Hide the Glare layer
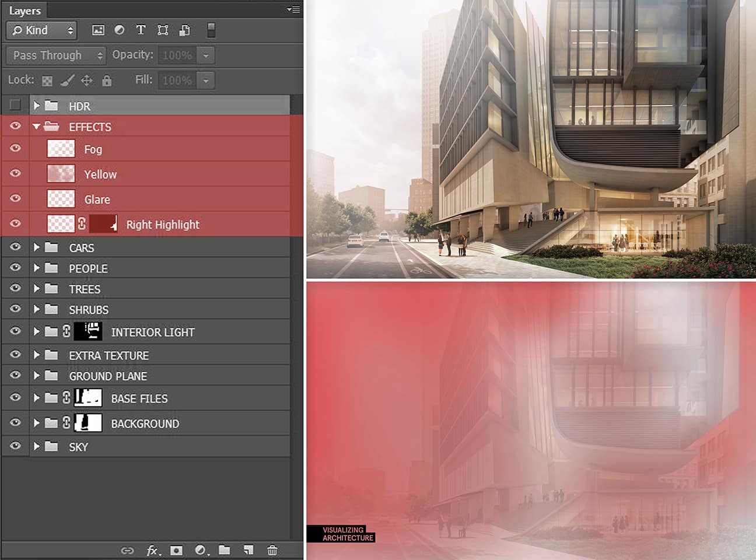This screenshot has height=560, width=756. tap(15, 198)
